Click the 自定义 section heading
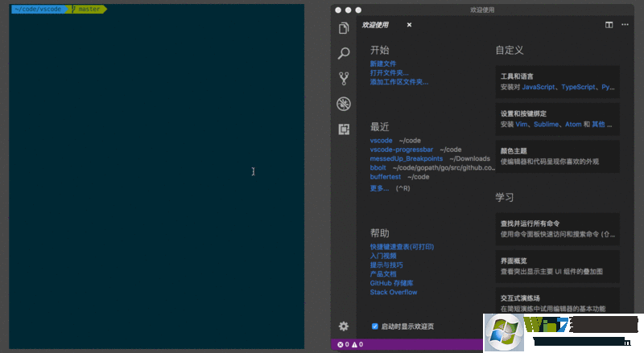The height and width of the screenshot is (353, 644). coord(510,50)
